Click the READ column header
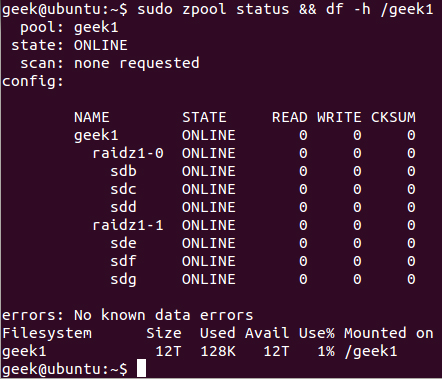 (x=290, y=117)
